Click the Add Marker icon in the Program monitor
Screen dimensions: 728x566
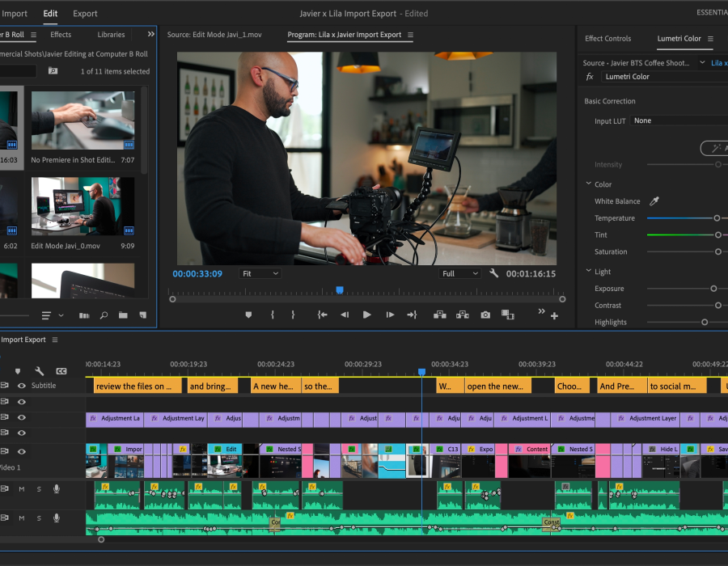click(248, 315)
